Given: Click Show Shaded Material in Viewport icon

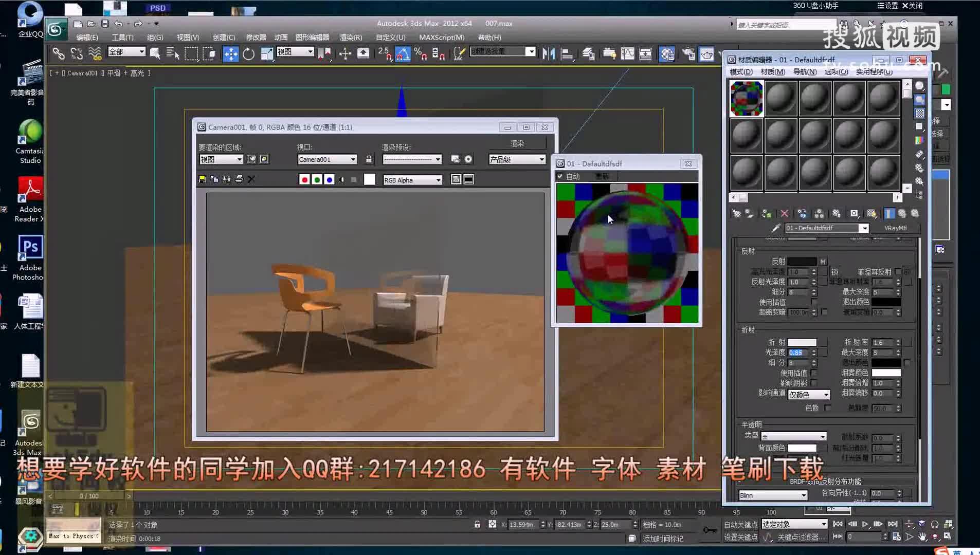Looking at the screenshot, I should pos(872,213).
